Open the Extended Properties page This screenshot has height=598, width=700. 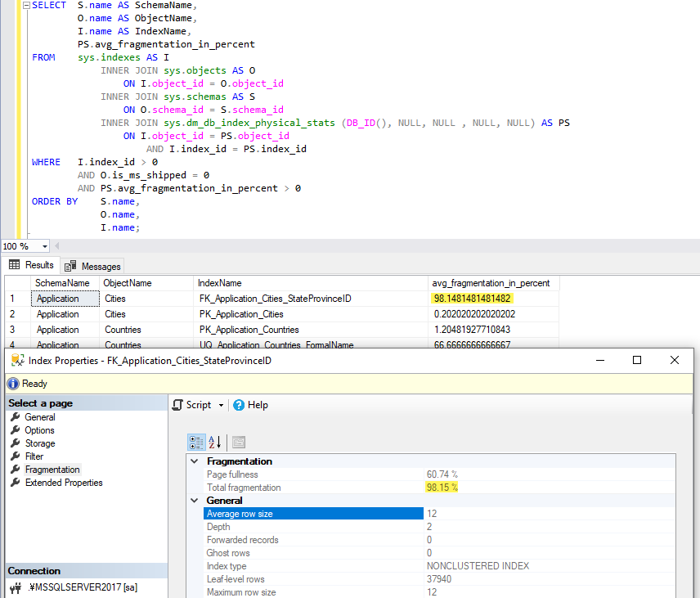64,483
